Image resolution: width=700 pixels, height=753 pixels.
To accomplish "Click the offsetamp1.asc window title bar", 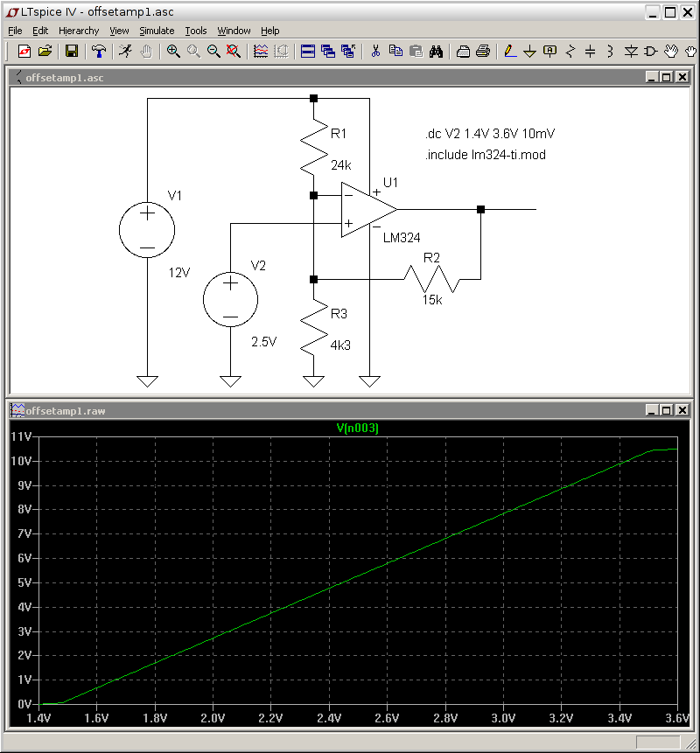I will 350,77.
